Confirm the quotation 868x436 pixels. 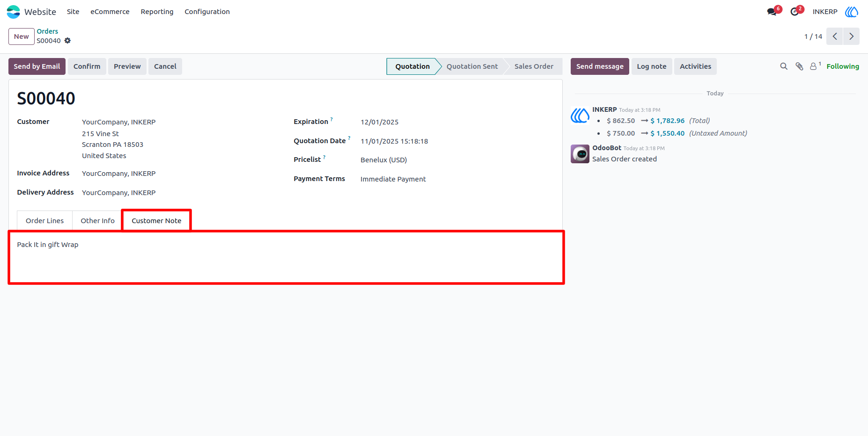tap(87, 66)
